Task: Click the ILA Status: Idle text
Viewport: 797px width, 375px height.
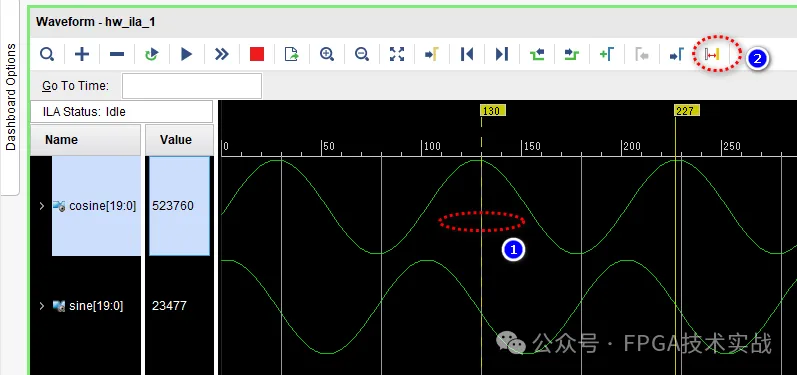Action: 84,112
